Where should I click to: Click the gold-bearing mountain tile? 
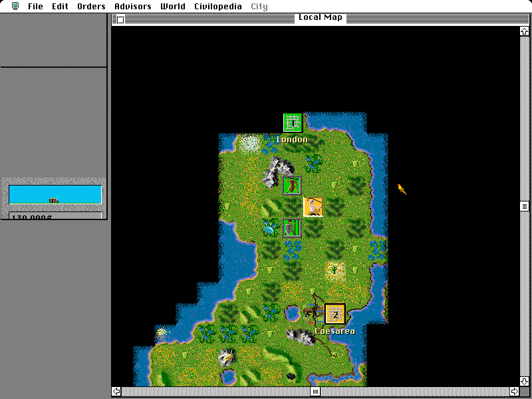227,357
